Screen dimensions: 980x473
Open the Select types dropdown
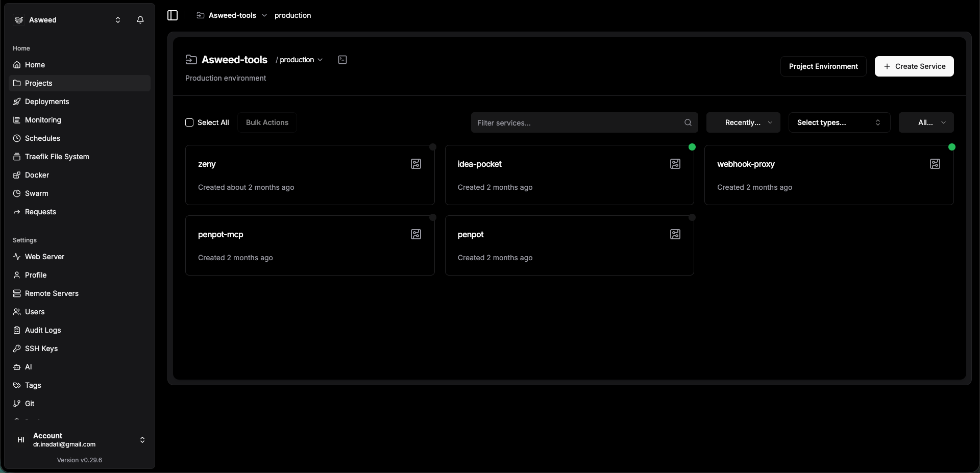click(x=840, y=122)
